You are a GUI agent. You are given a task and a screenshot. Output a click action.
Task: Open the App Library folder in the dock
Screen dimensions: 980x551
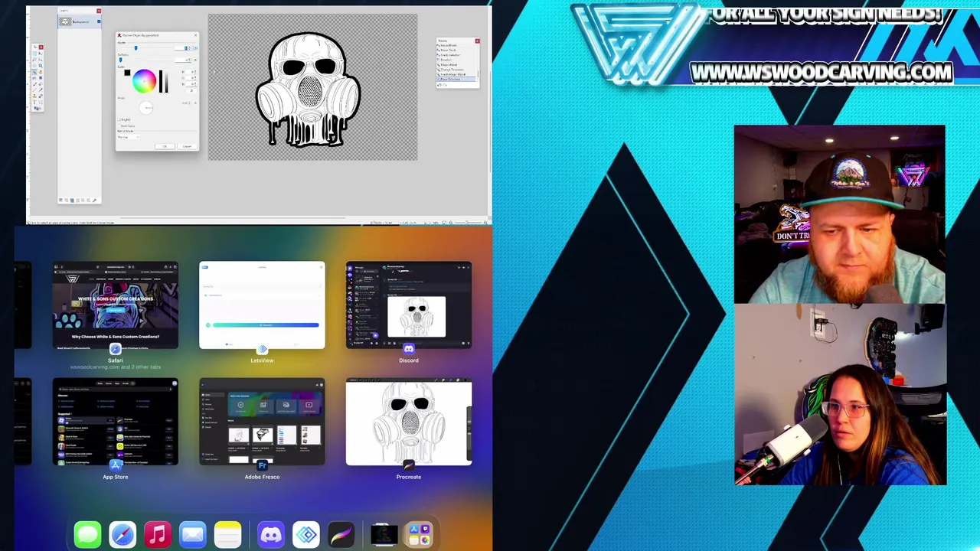click(420, 534)
